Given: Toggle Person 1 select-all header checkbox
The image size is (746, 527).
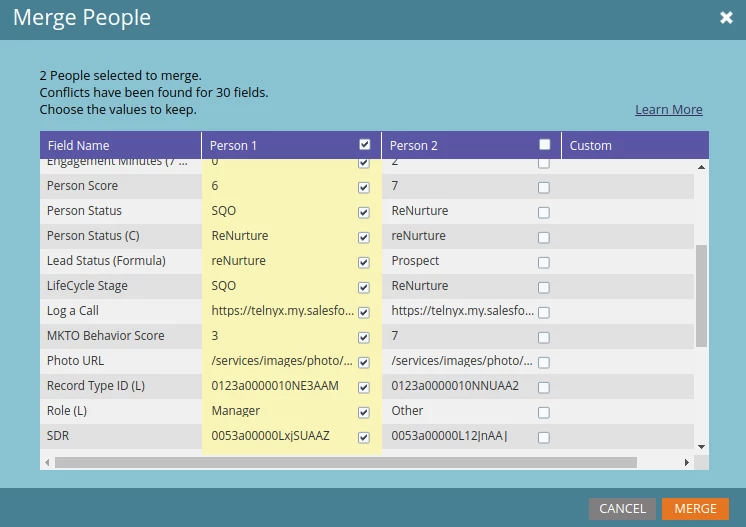Looking at the screenshot, I should 365,145.
